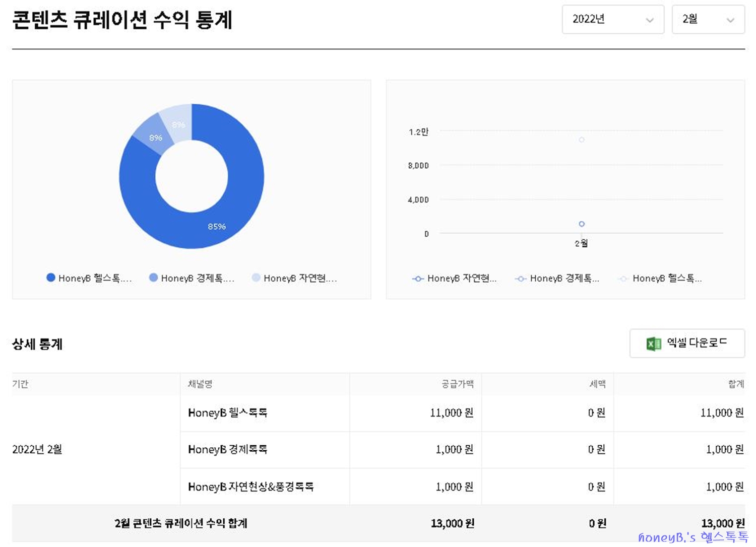Click the Excel icon in download button

point(654,344)
